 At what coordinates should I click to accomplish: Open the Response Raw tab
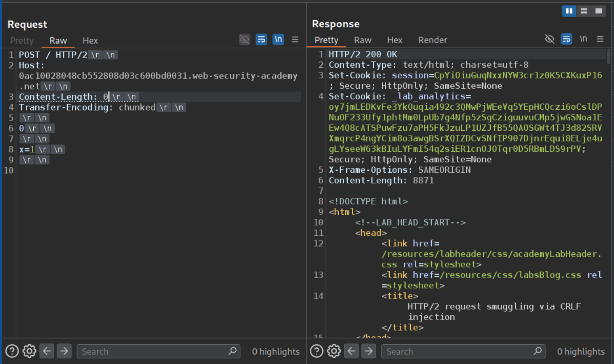(362, 40)
